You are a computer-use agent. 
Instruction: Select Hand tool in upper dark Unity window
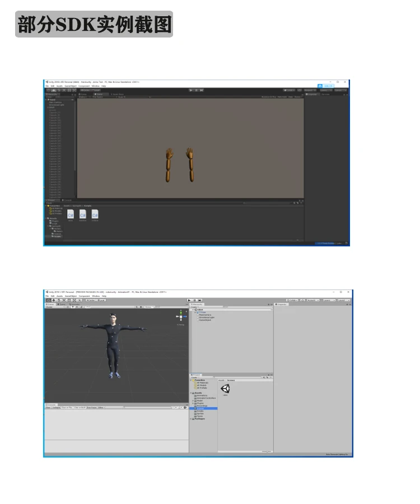point(48,90)
